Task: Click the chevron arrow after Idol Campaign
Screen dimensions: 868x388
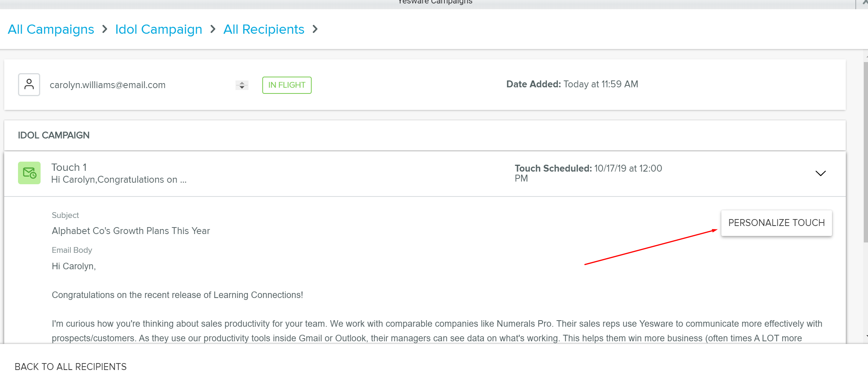Action: [x=213, y=29]
